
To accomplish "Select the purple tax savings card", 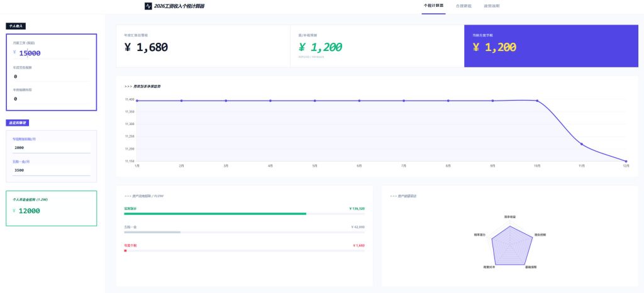I will pos(551,46).
